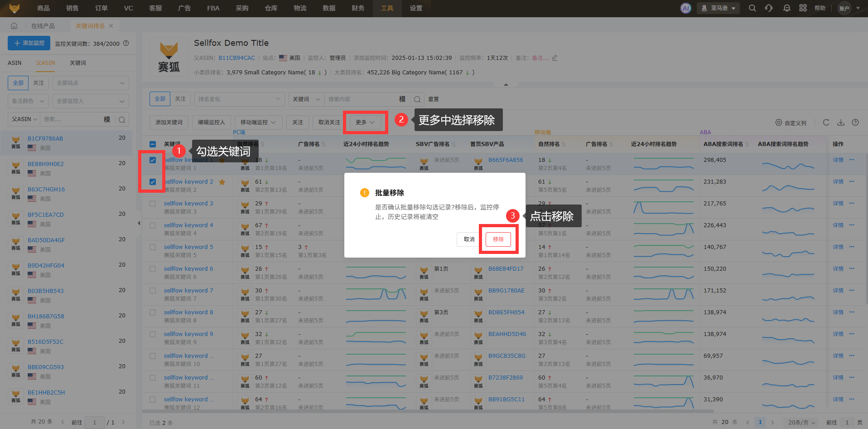Click the star on sellfow keyword 2
This screenshot has height=429, width=868.
[222, 182]
